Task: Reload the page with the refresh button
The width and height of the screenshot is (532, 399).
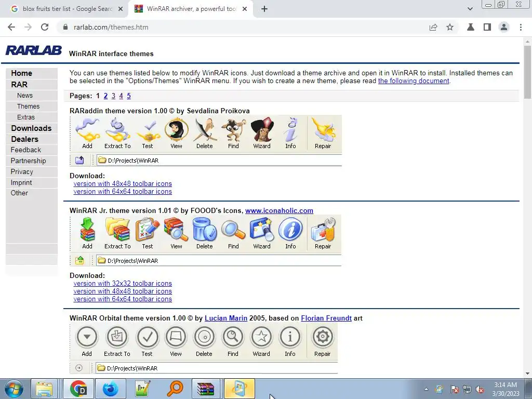Action: click(45, 27)
